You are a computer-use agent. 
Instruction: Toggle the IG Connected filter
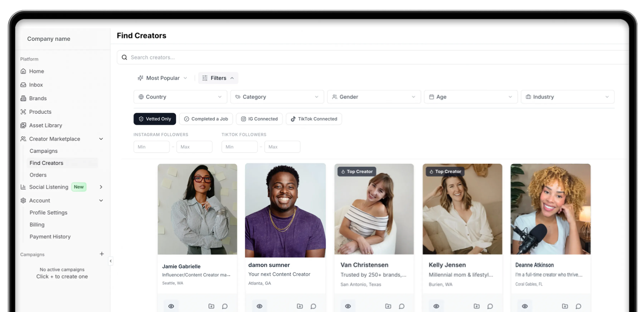click(x=259, y=119)
